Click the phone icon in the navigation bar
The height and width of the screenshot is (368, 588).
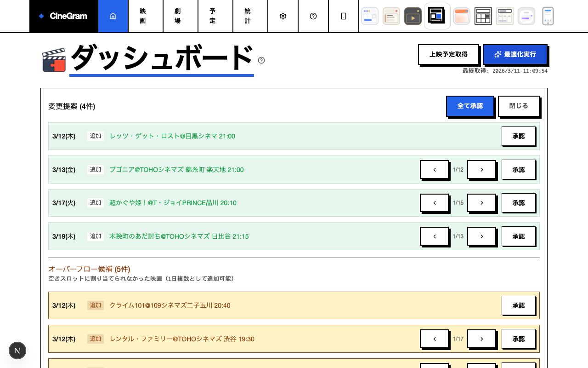point(344,16)
